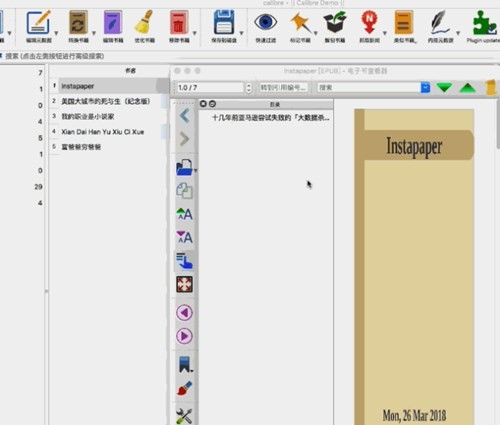Open the purple Edit book (编辑书籍) tool
The width and height of the screenshot is (500, 425).
pyautogui.click(x=113, y=22)
